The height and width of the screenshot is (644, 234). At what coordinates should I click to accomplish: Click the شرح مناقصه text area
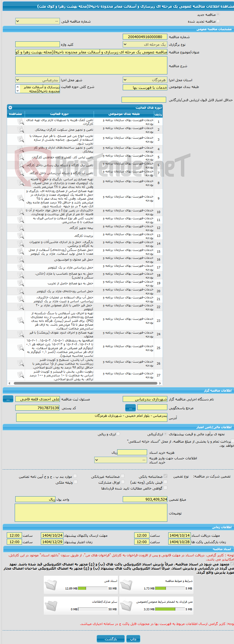pos(91,65)
